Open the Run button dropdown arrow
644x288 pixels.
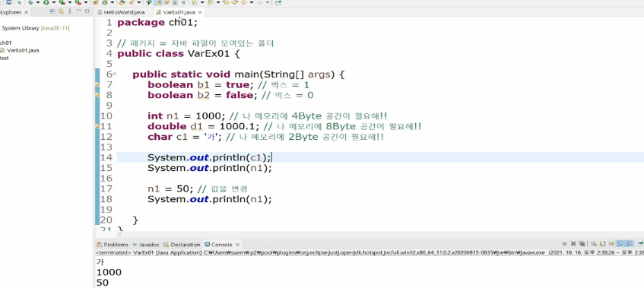(54, 2)
